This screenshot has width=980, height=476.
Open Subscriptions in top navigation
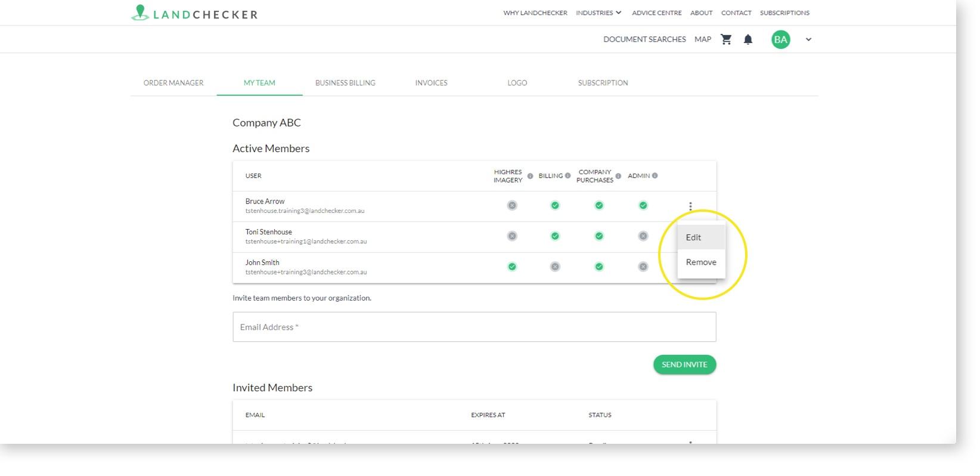pos(784,13)
